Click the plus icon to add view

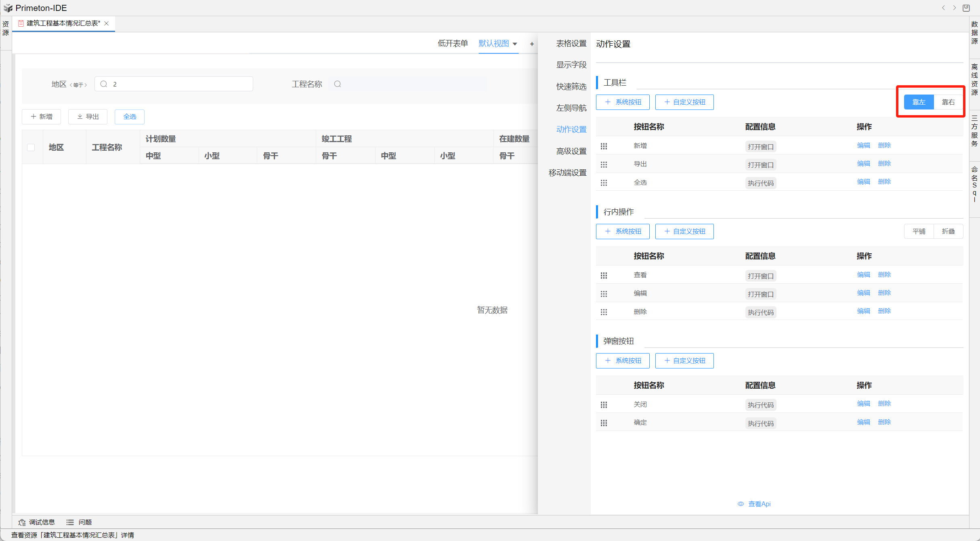point(532,44)
